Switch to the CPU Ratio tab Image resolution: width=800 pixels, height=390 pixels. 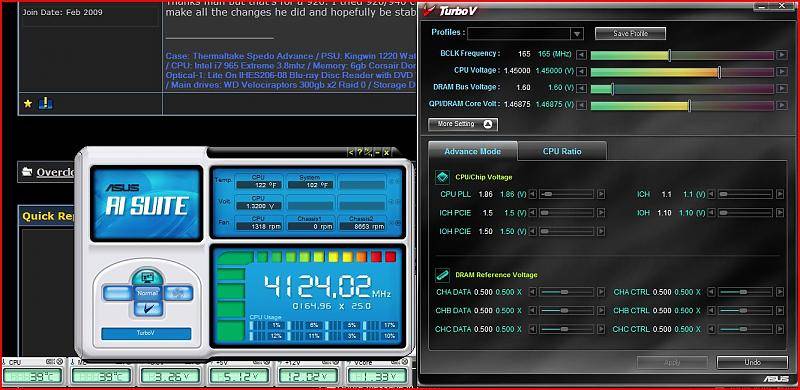pyautogui.click(x=562, y=152)
